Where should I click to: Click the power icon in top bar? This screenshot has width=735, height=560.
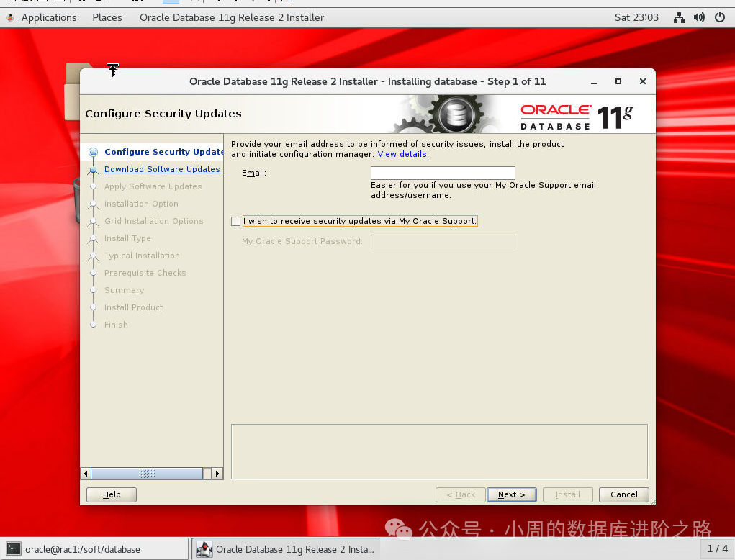point(720,18)
